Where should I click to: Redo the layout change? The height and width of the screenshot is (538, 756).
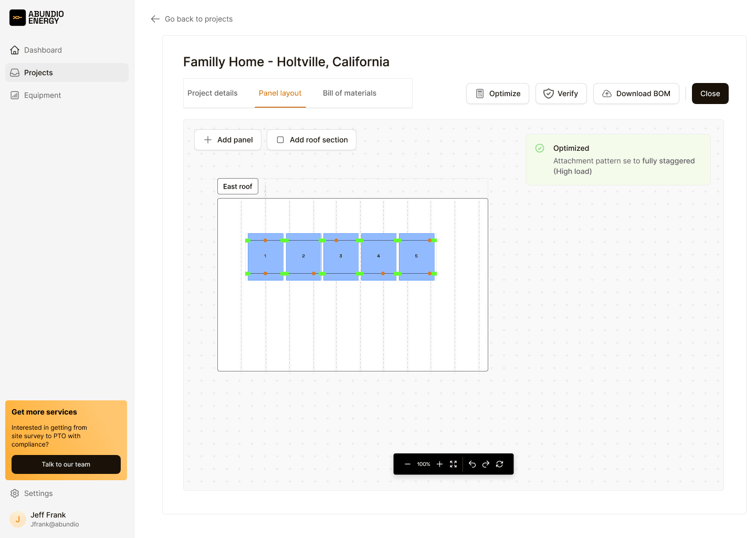click(486, 464)
